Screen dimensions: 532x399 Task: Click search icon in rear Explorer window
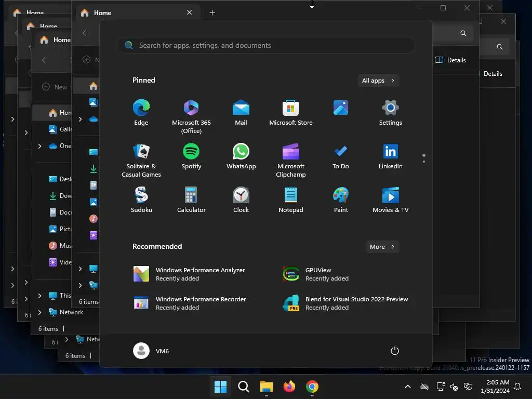[499, 46]
